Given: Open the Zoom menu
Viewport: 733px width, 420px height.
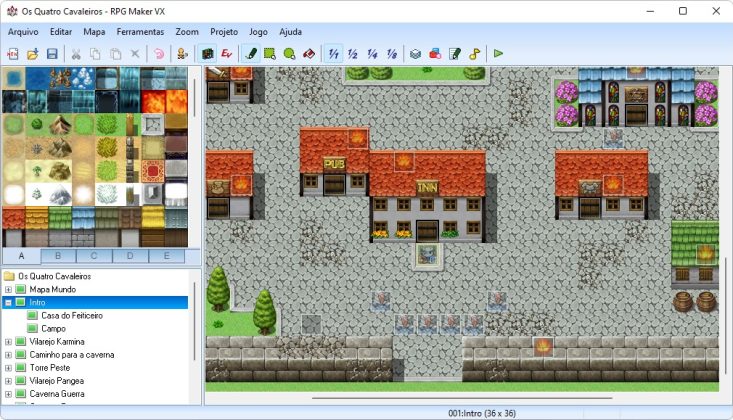Looking at the screenshot, I should (x=187, y=32).
